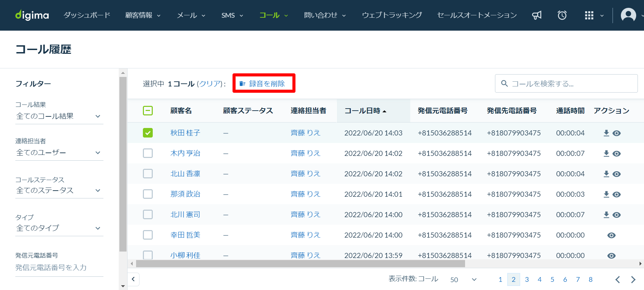Open customer 秋田 桂子 link

[x=185, y=133]
